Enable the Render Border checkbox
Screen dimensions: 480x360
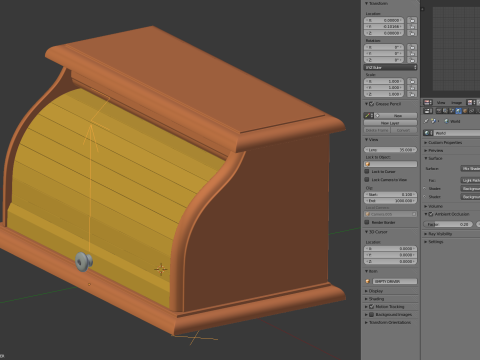[367, 222]
